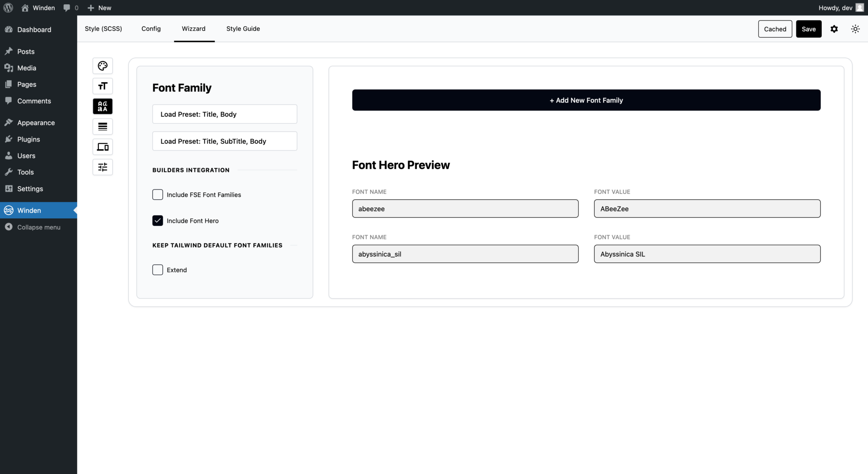Select Winden in the admin sidebar
Image resolution: width=868 pixels, height=474 pixels.
tap(39, 210)
